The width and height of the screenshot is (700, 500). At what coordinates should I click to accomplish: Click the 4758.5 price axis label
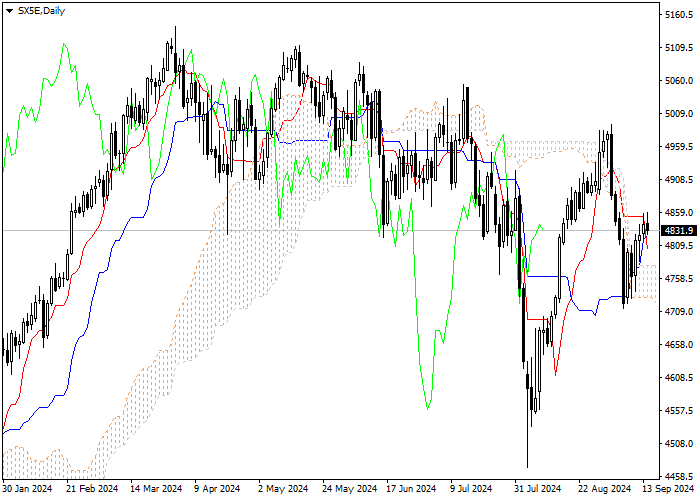pyautogui.click(x=679, y=279)
